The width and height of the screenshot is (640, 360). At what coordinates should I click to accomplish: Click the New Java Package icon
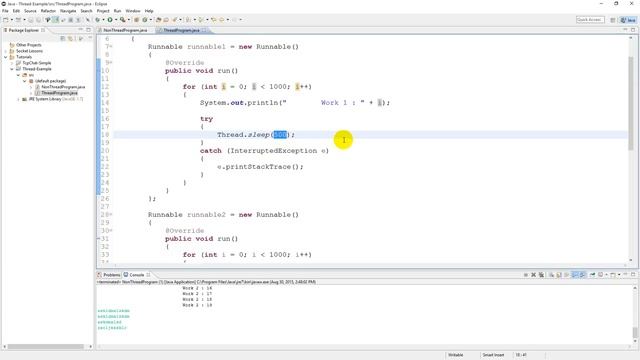coord(136,20)
